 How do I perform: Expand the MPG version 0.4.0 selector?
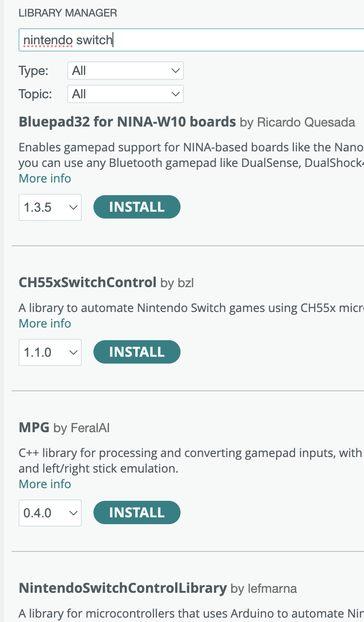(x=50, y=513)
